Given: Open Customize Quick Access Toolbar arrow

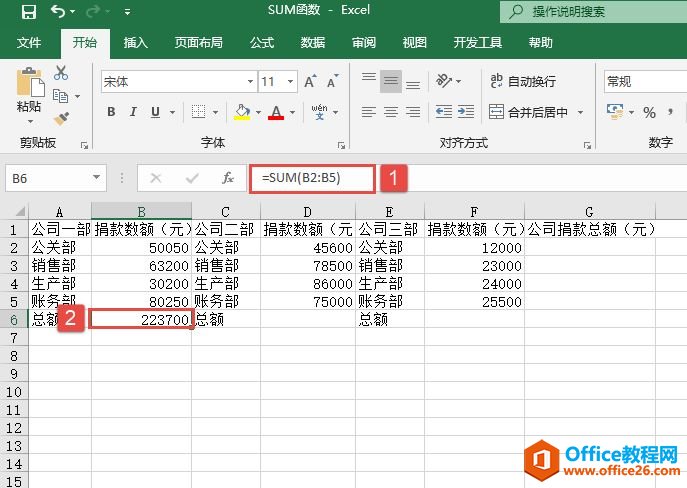Looking at the screenshot, I should (127, 12).
